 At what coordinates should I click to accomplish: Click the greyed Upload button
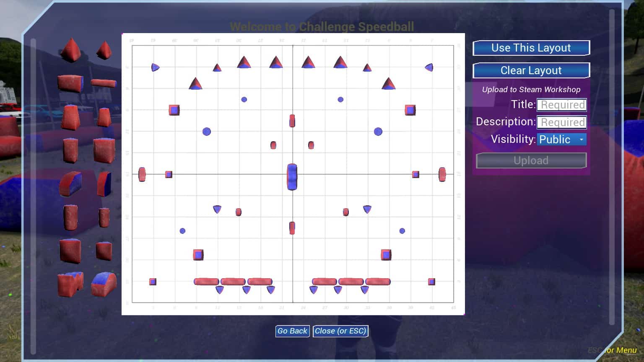531,160
